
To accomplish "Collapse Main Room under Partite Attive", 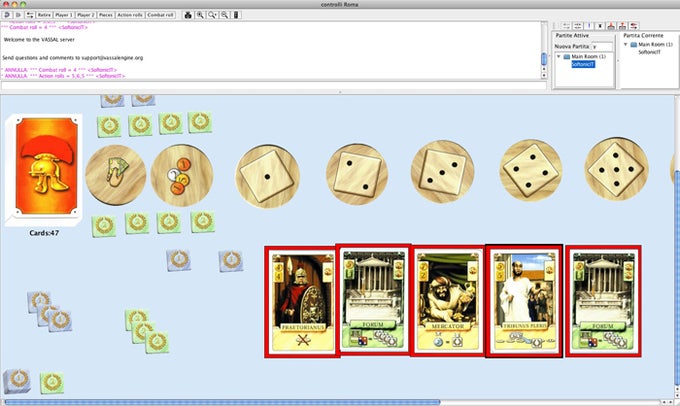I will (559, 56).
